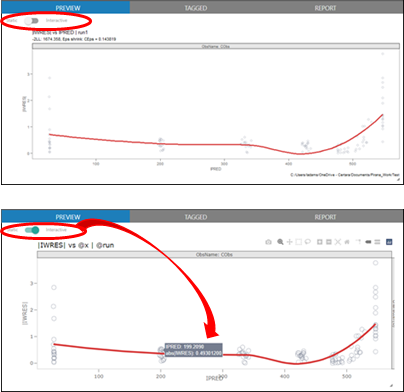Reset axes with the home icon
Image resolution: width=404 pixels, height=392 pixels.
[347, 242]
